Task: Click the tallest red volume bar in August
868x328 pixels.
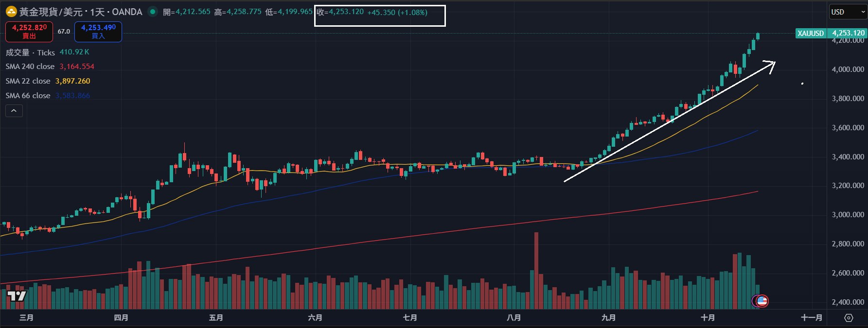Action: [x=536, y=270]
